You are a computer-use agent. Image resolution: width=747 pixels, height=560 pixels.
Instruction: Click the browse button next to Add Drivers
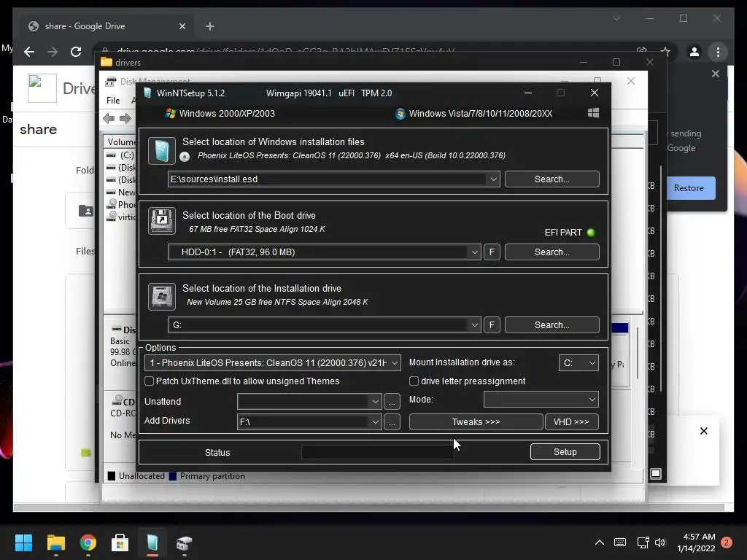click(x=392, y=422)
